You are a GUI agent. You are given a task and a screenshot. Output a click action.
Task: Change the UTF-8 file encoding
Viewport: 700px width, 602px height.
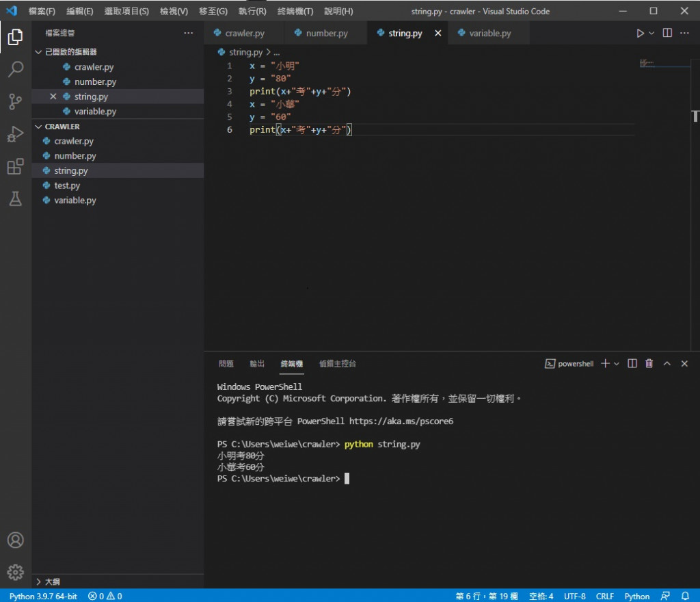pyautogui.click(x=574, y=596)
